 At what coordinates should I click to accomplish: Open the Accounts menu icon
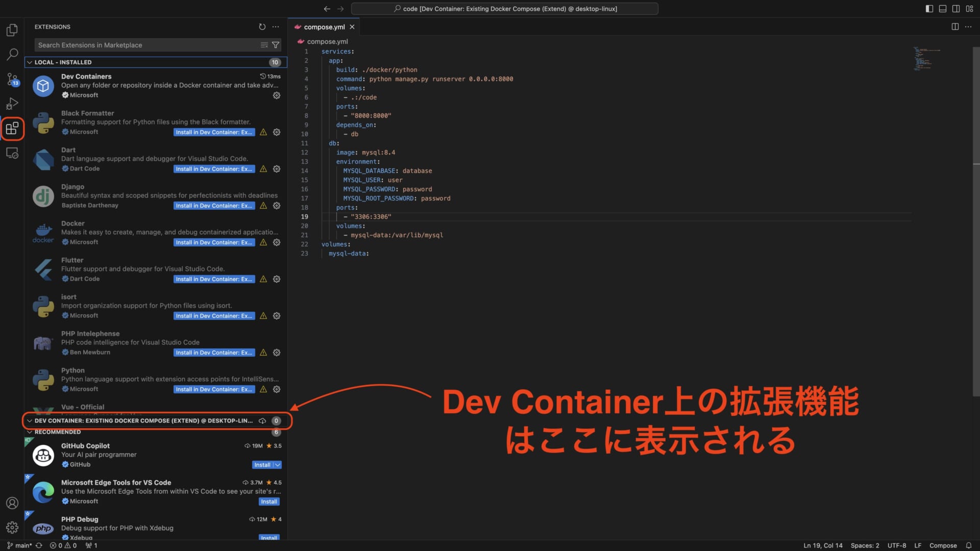[x=12, y=503]
